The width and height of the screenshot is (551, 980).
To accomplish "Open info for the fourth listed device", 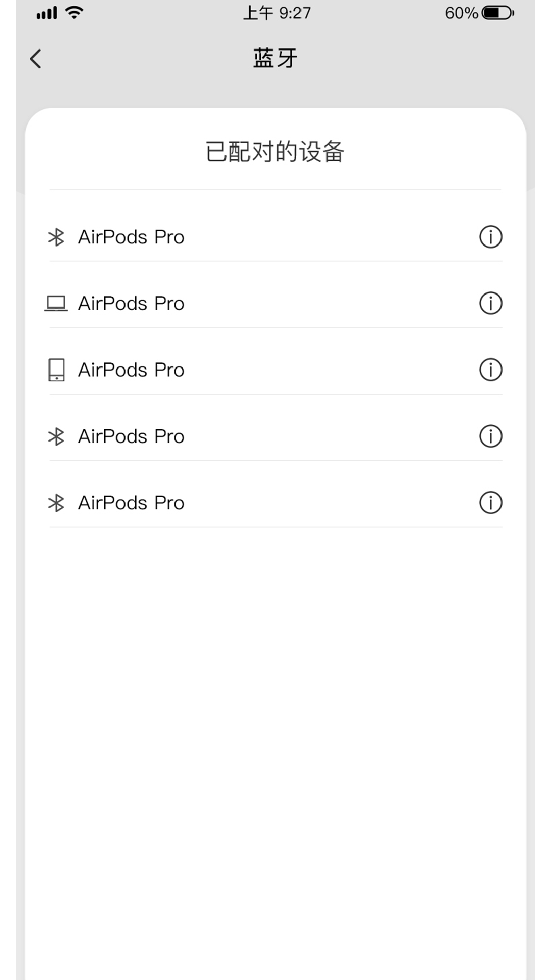I will (x=490, y=436).
